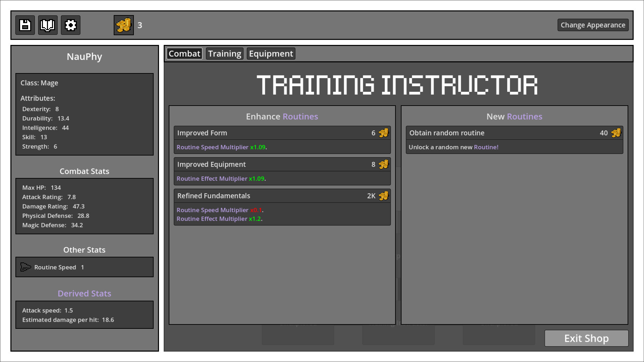
Task: Click the coin icon beside Refined Fundamentals
Action: click(383, 196)
